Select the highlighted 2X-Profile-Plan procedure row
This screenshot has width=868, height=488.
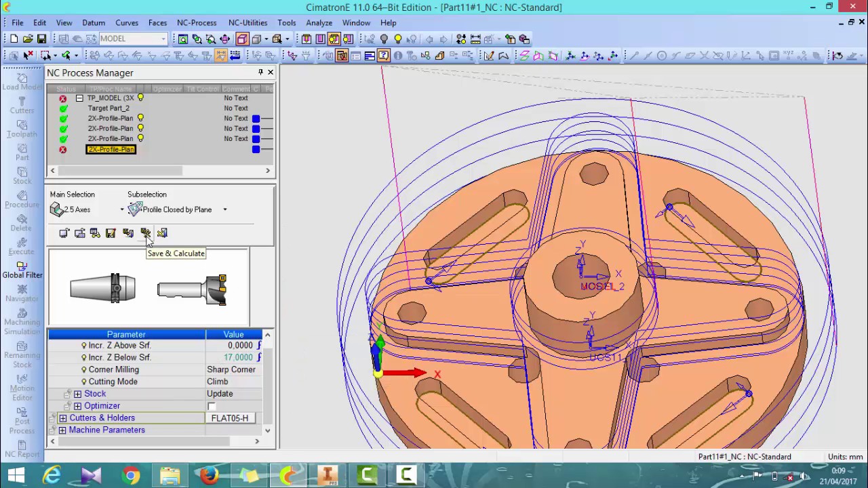[111, 149]
